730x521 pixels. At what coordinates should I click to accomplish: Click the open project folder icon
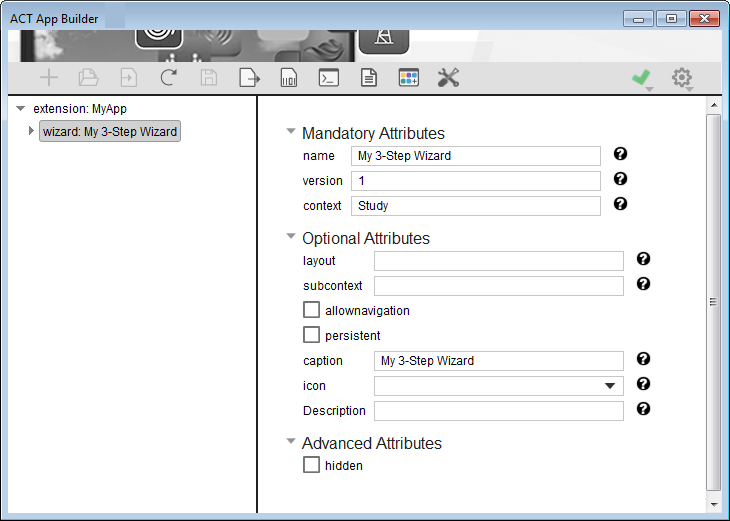point(88,78)
